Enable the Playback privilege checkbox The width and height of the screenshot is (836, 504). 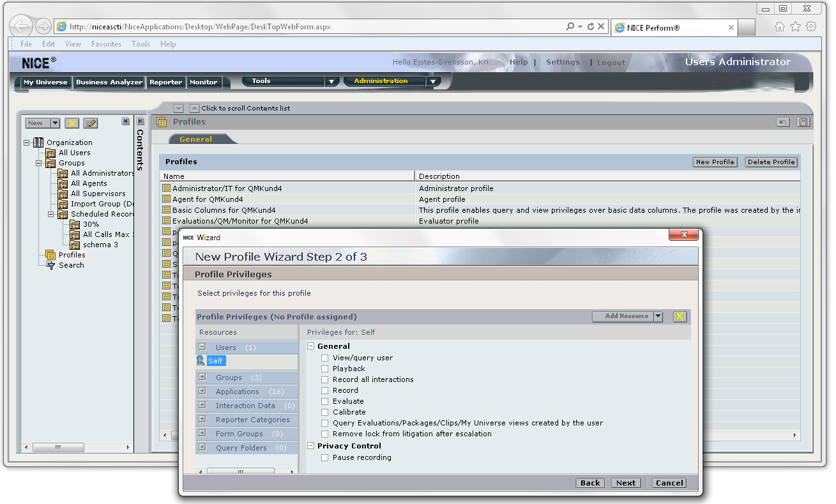[x=324, y=368]
